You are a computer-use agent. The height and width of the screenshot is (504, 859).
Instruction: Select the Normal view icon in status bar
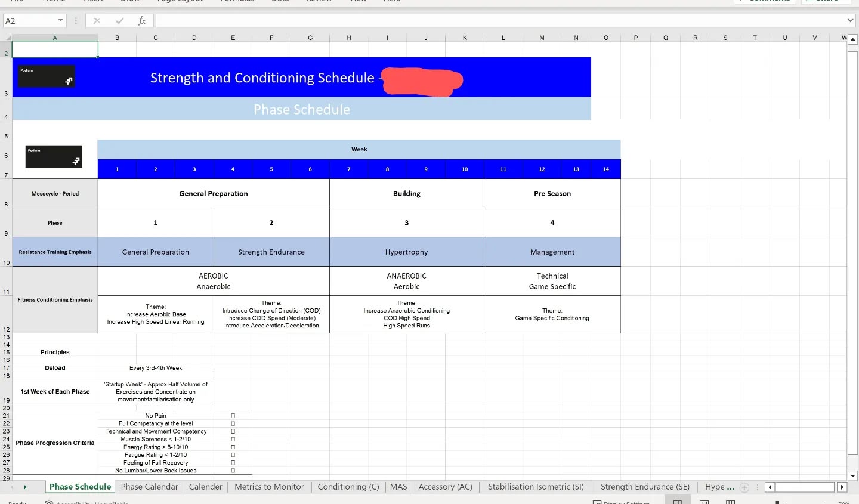pos(678,501)
